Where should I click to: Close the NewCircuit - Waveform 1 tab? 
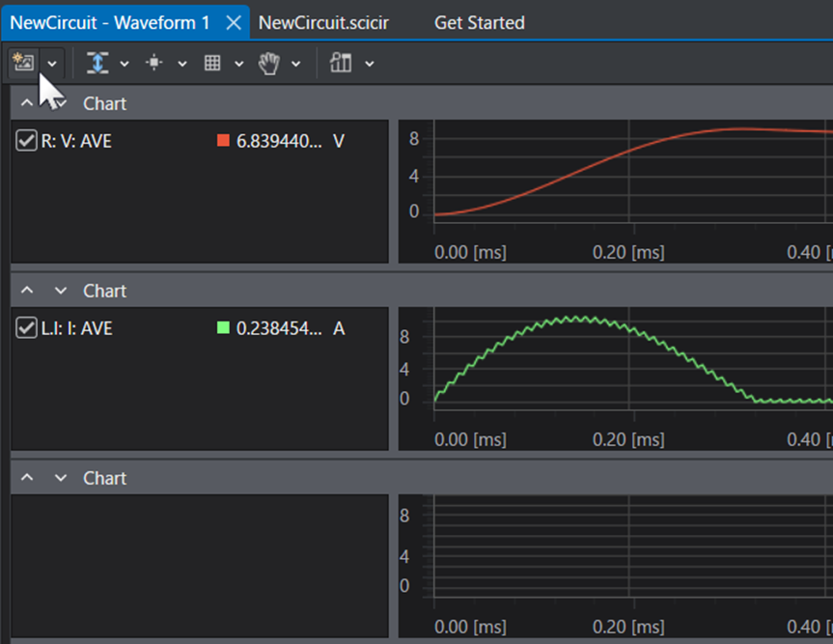click(234, 23)
